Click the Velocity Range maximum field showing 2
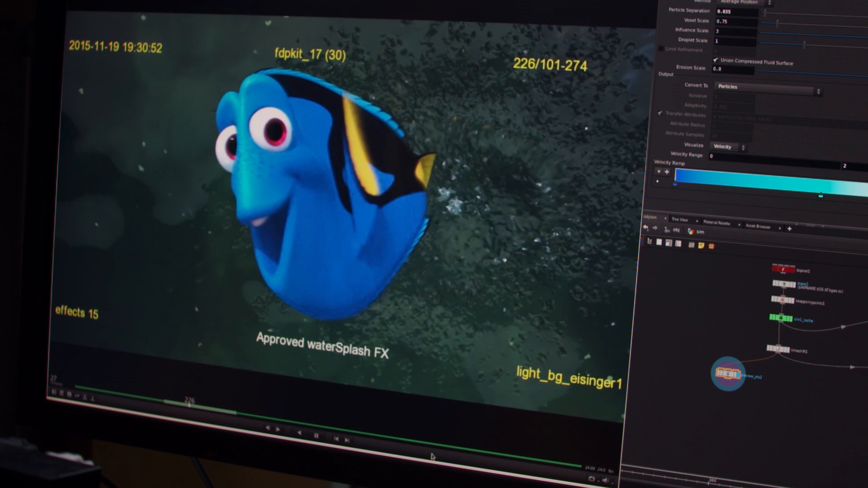Viewport: 868px width, 488px height. (x=854, y=167)
